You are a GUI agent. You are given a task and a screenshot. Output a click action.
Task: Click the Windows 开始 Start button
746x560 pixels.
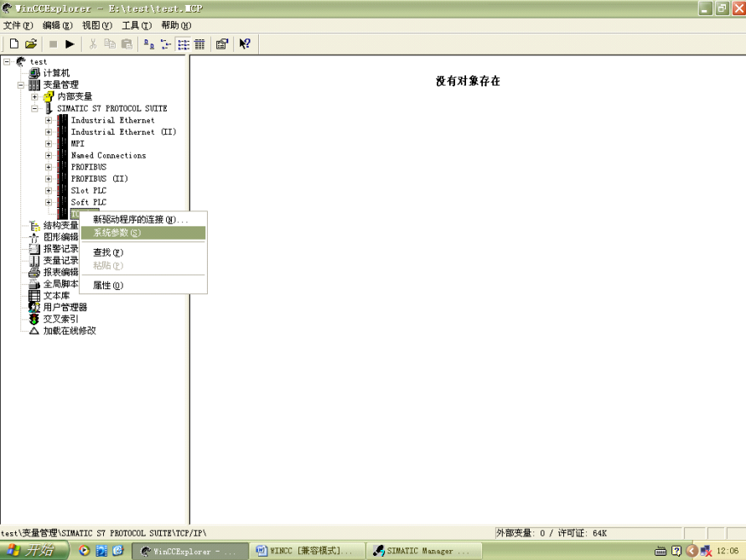pyautogui.click(x=34, y=551)
